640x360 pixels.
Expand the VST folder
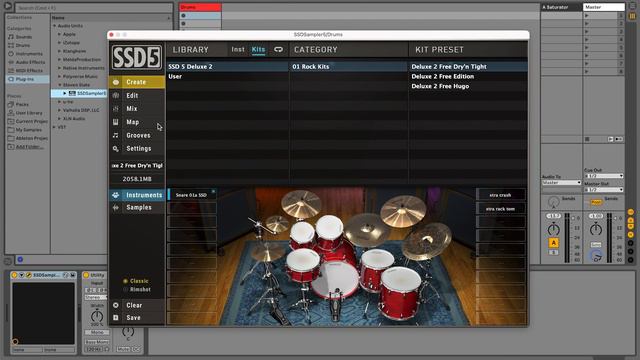(x=54, y=127)
